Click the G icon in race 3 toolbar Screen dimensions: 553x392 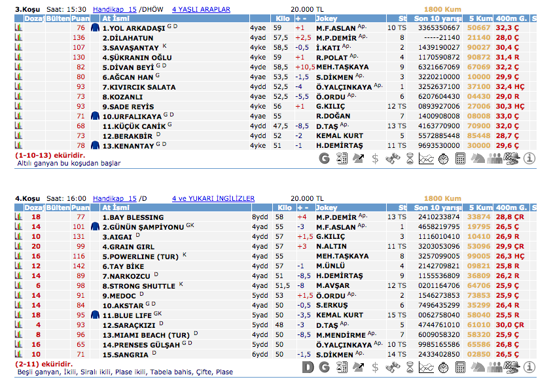[x=325, y=158]
